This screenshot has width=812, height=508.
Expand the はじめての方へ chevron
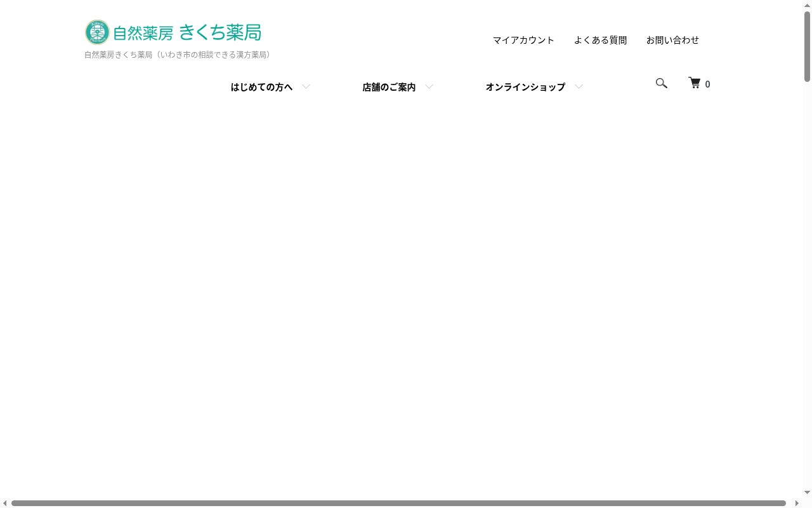306,87
